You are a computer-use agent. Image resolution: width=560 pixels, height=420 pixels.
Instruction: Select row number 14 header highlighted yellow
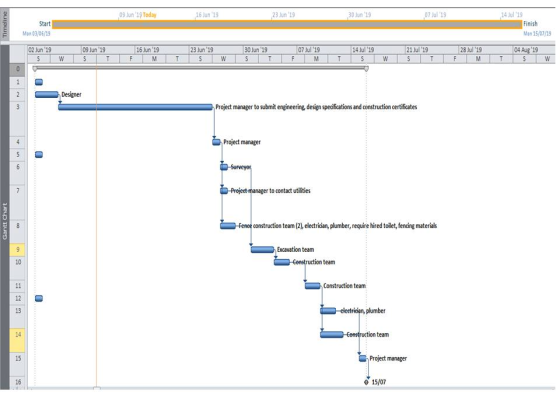pos(18,340)
